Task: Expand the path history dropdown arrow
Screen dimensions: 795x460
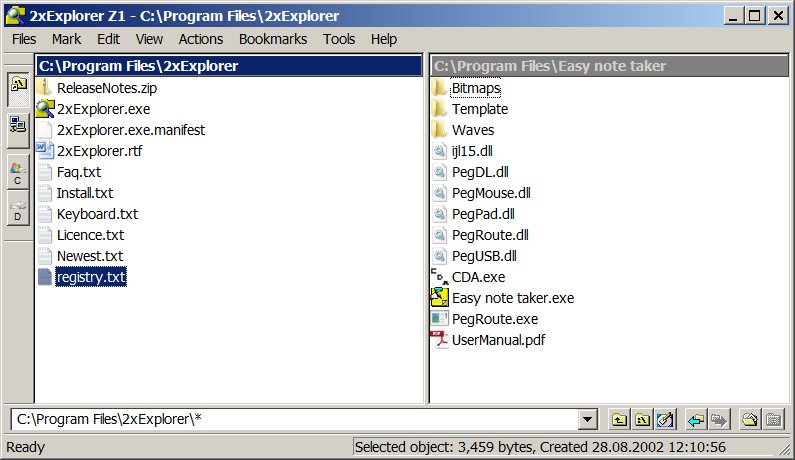Action: [587, 419]
